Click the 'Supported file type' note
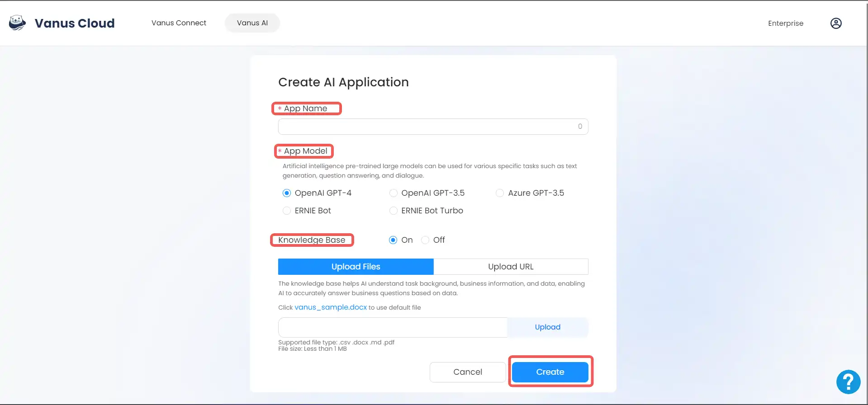Image resolution: width=868 pixels, height=405 pixels. coord(336,342)
